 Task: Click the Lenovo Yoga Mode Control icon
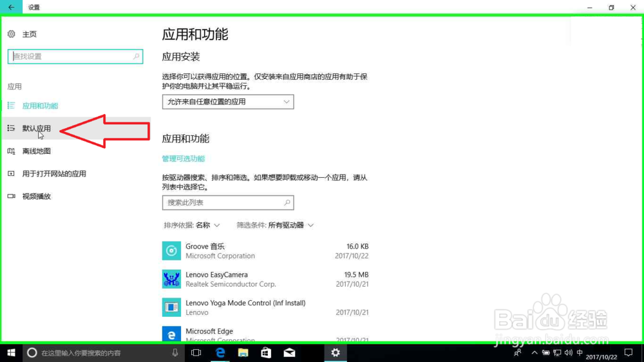click(171, 307)
